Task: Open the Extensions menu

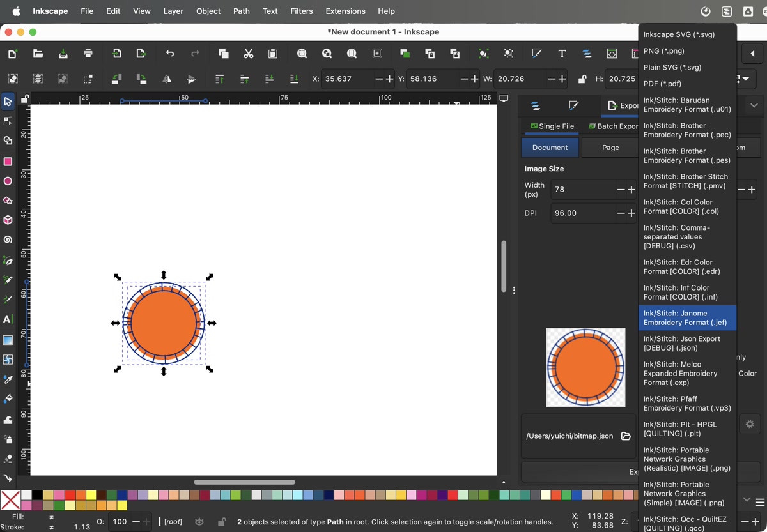Action: click(x=345, y=11)
